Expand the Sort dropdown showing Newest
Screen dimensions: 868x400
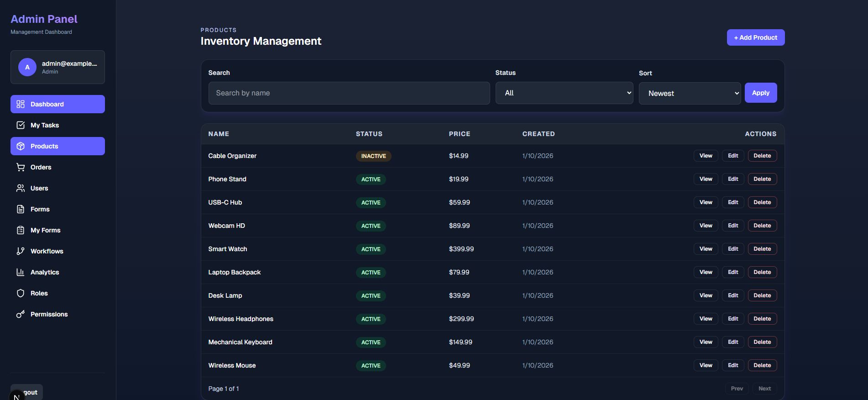click(689, 94)
